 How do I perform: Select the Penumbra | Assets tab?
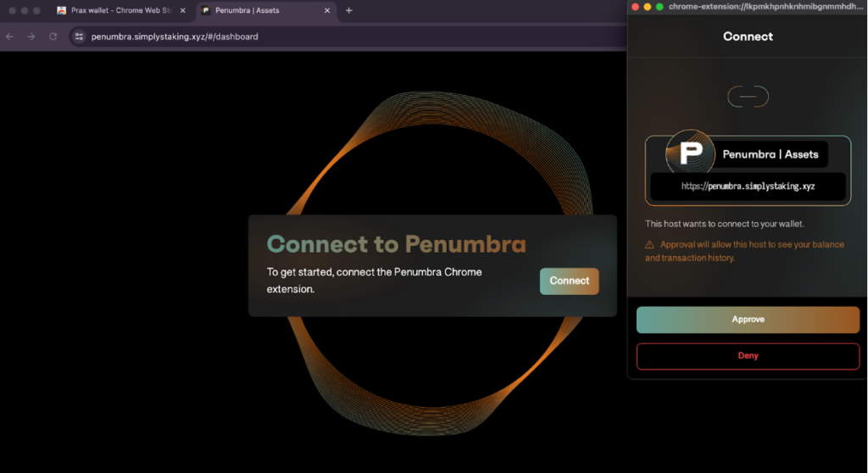click(x=254, y=10)
